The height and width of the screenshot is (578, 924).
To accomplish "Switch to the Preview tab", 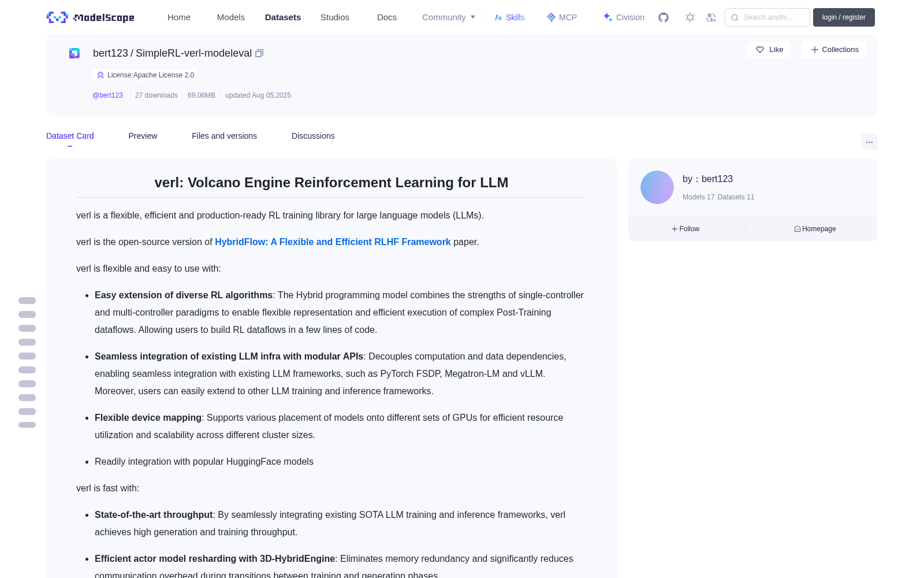I will point(143,136).
